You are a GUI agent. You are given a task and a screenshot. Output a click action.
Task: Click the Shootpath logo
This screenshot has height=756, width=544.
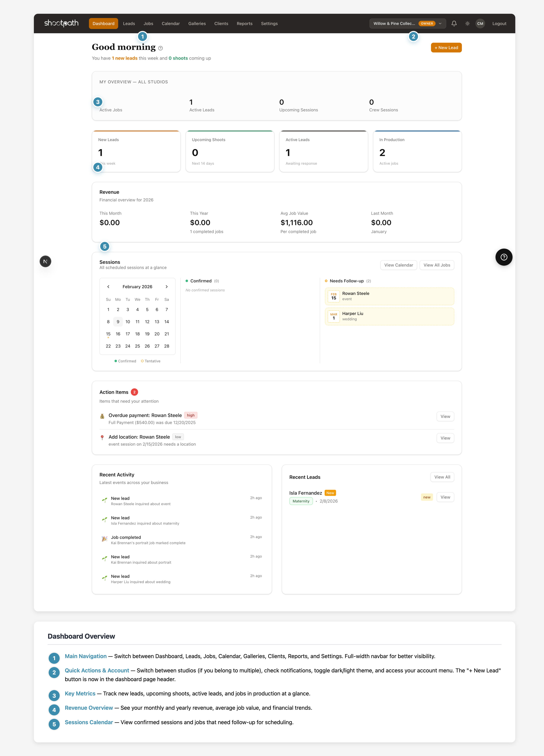[x=61, y=23]
